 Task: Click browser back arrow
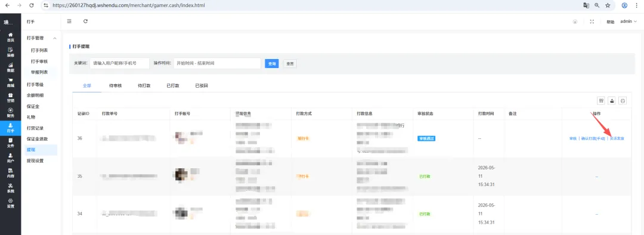click(x=7, y=5)
